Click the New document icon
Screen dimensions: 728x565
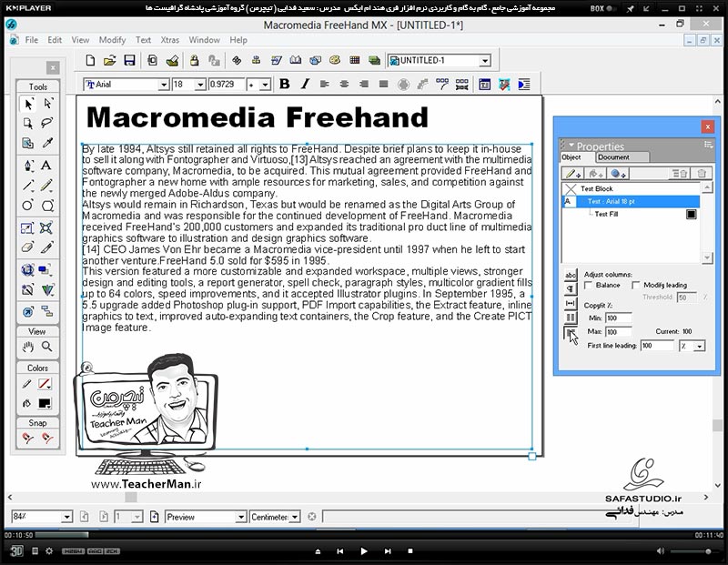click(90, 60)
